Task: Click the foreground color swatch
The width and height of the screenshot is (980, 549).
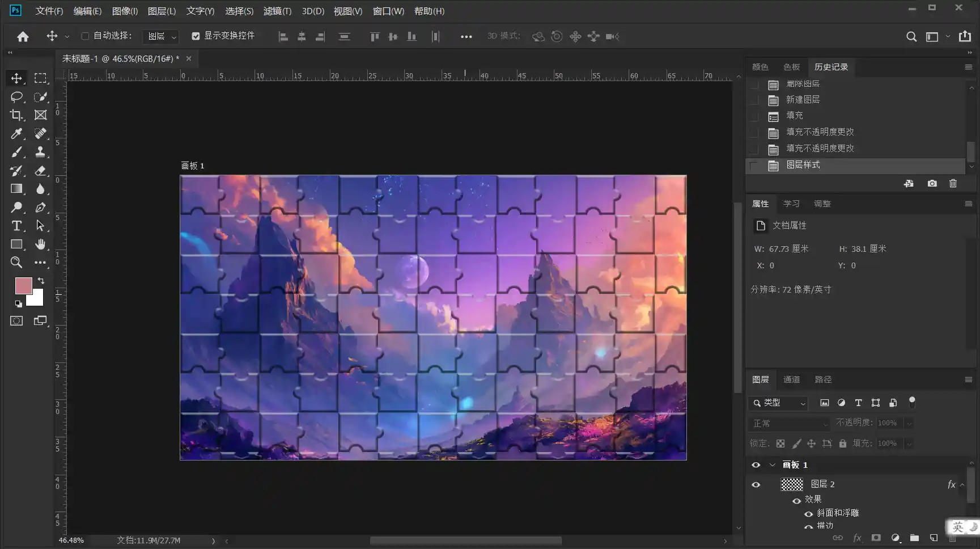Action: pyautogui.click(x=23, y=286)
